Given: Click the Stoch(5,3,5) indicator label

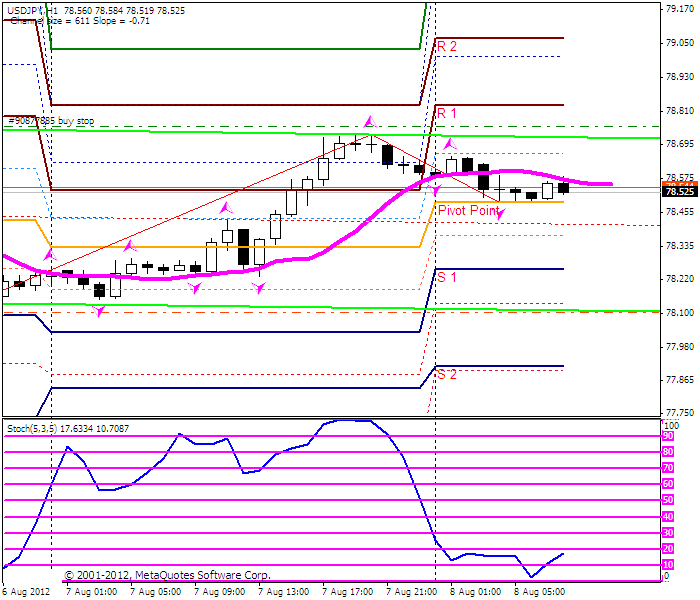Looking at the screenshot, I should [x=68, y=429].
